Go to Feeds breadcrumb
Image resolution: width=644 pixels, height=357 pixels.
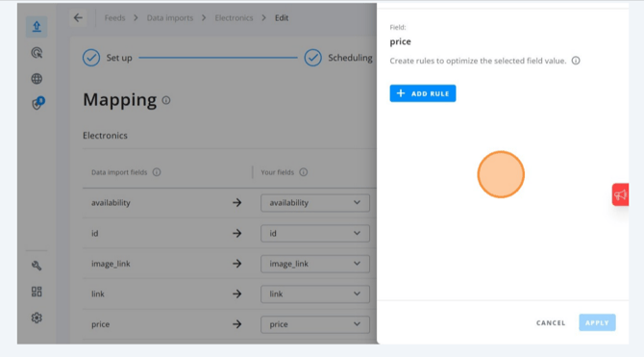(x=114, y=17)
